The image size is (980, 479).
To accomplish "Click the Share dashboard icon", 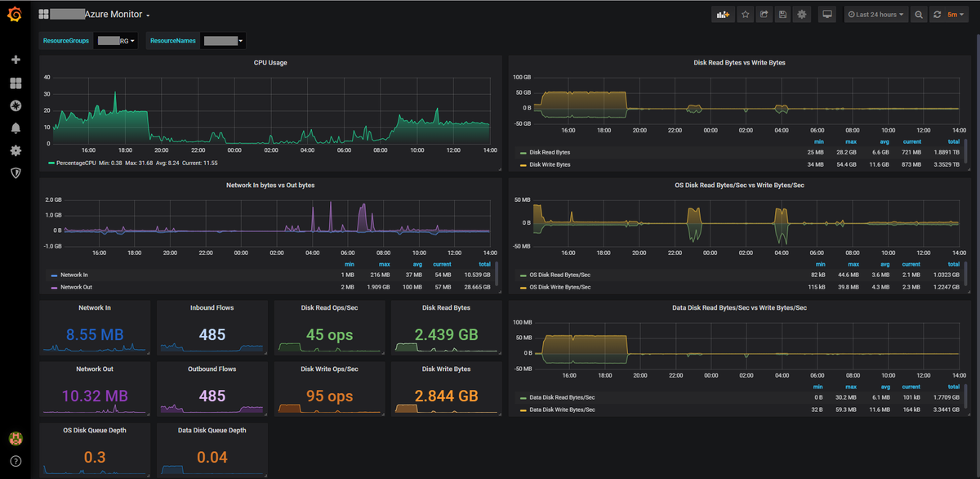I will 764,14.
